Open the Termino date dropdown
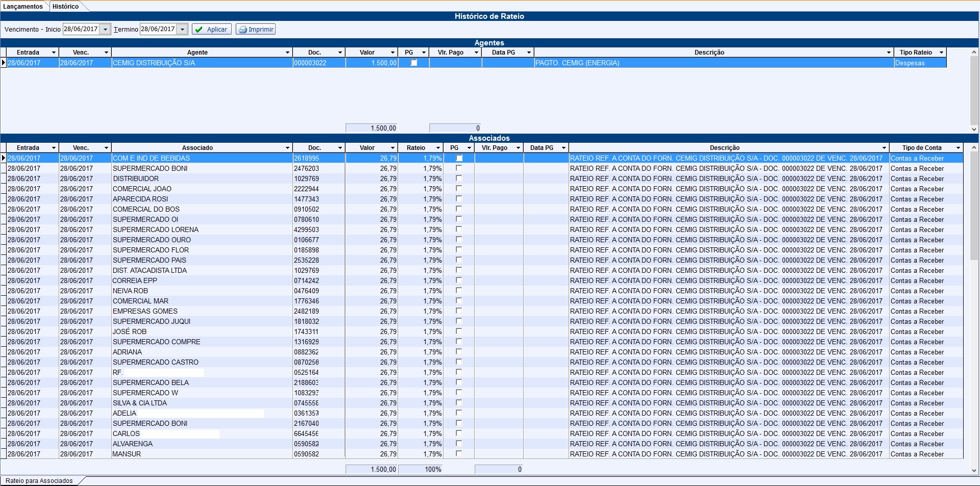Image resolution: width=980 pixels, height=486 pixels. click(183, 30)
